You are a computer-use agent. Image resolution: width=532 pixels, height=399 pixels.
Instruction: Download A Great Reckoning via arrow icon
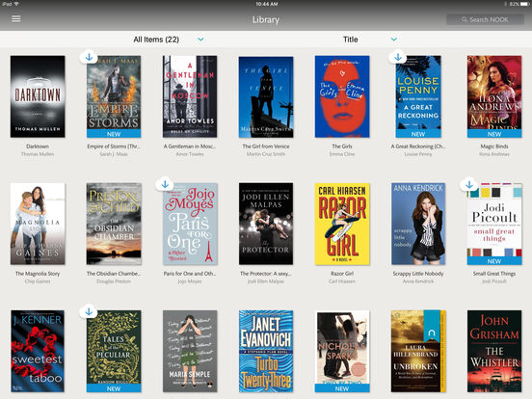[398, 57]
